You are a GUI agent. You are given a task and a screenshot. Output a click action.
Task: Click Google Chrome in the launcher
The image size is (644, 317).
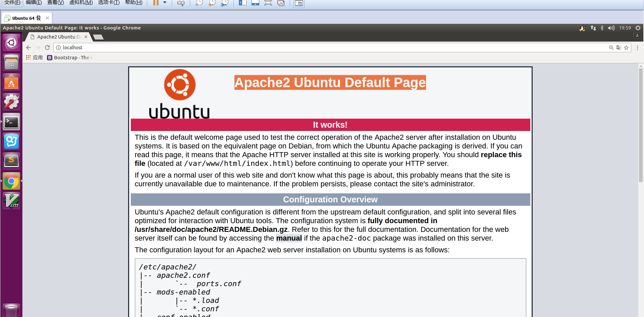pyautogui.click(x=11, y=181)
